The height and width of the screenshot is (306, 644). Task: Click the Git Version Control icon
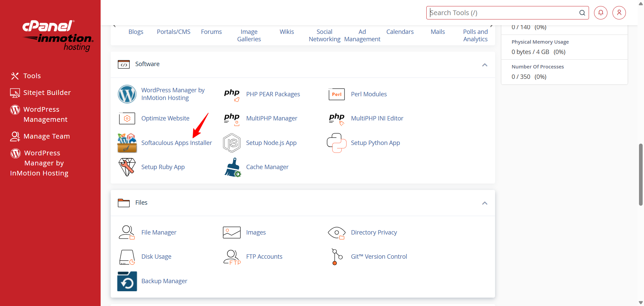pos(337,257)
